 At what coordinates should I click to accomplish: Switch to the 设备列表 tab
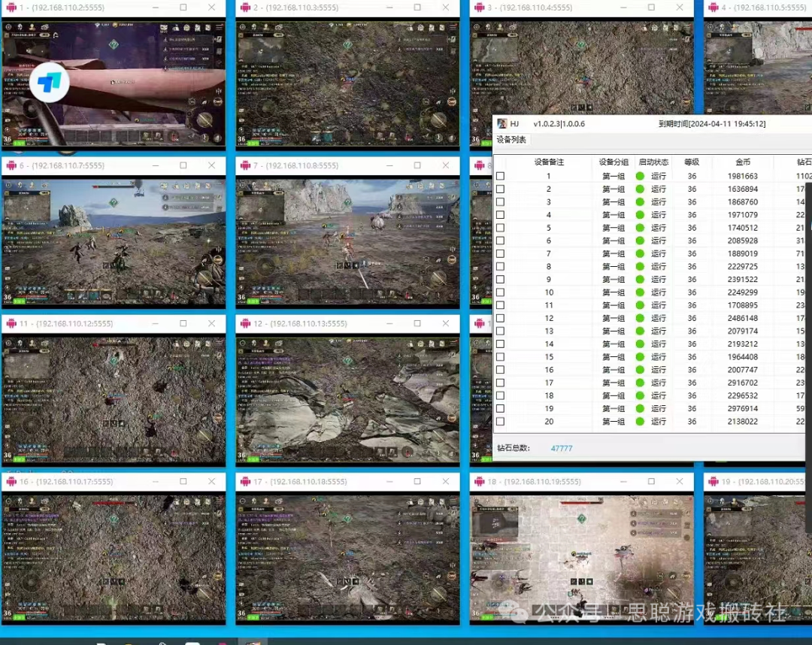pos(511,140)
